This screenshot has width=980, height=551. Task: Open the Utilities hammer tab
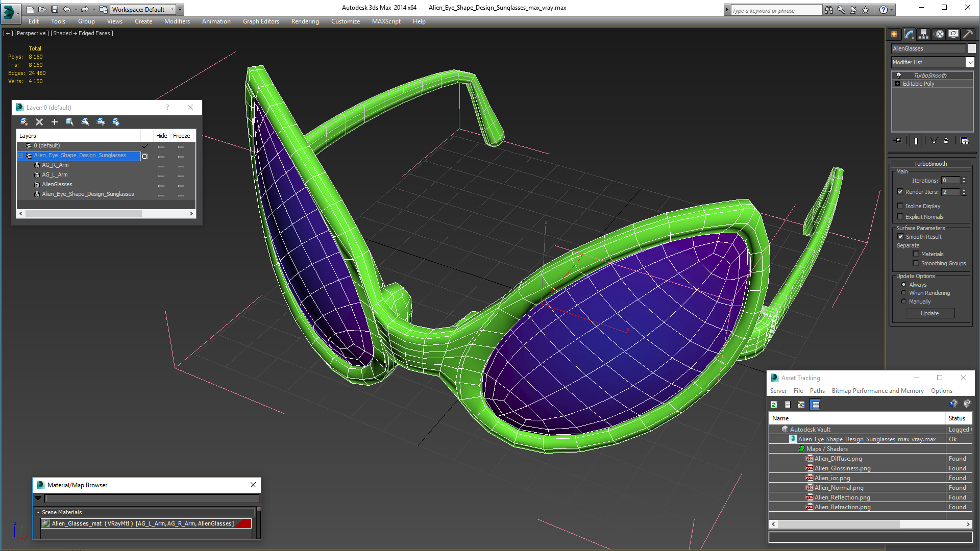coord(968,34)
